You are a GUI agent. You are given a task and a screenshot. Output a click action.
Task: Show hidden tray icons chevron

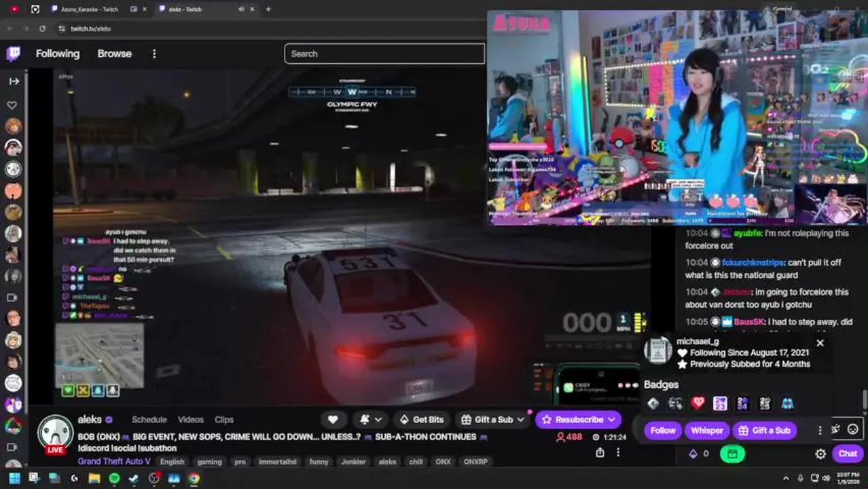tap(786, 478)
